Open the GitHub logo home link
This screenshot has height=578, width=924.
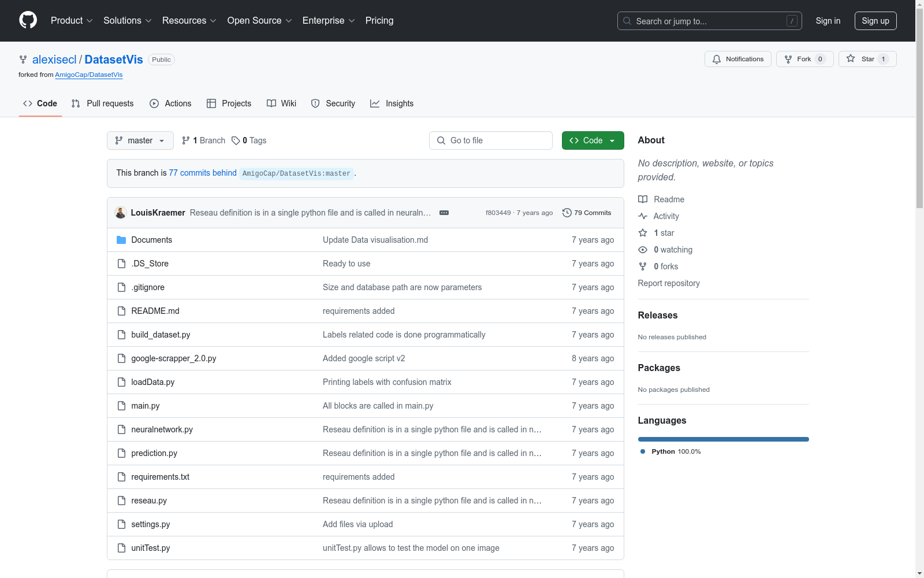click(28, 20)
